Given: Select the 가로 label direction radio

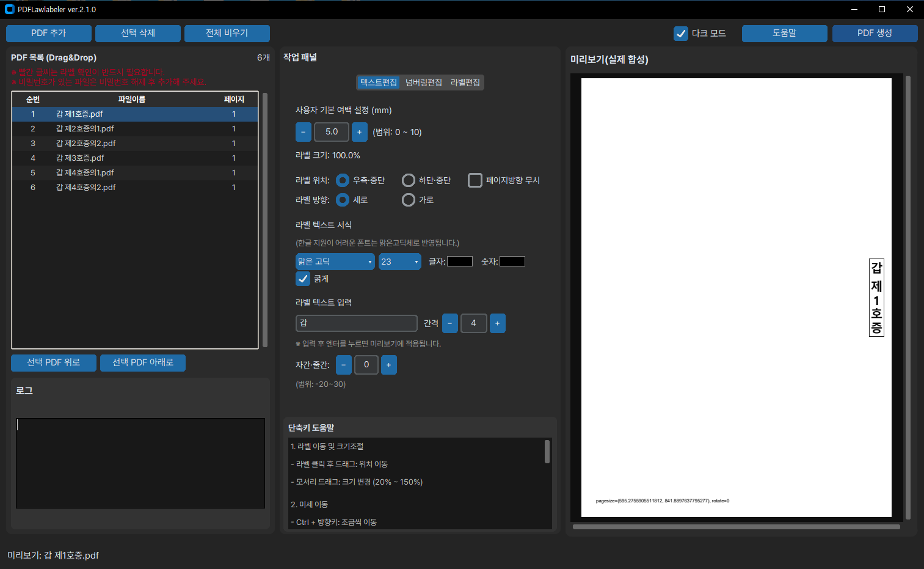Looking at the screenshot, I should coord(409,200).
